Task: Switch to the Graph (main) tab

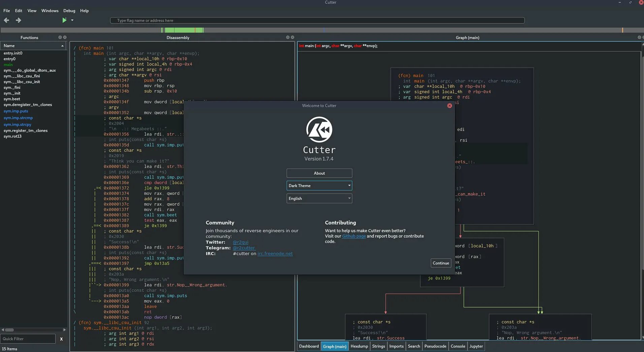Action: click(334, 346)
